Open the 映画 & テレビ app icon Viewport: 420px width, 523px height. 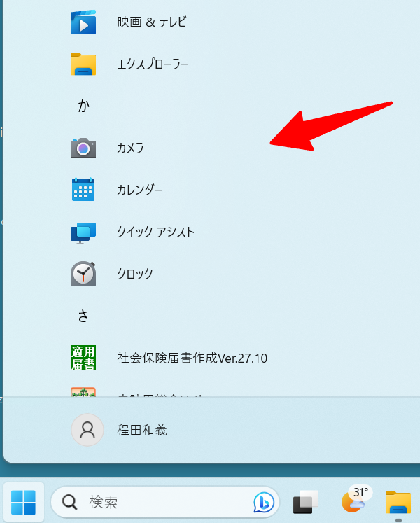click(x=83, y=22)
